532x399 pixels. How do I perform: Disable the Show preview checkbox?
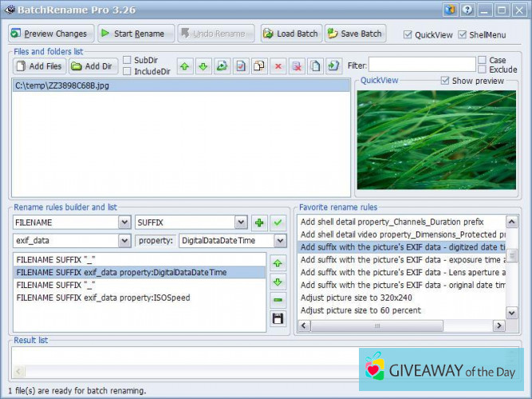[446, 81]
